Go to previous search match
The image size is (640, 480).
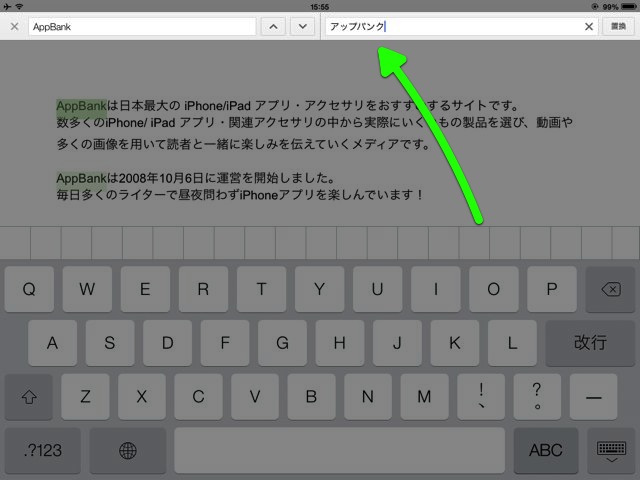coord(273,27)
